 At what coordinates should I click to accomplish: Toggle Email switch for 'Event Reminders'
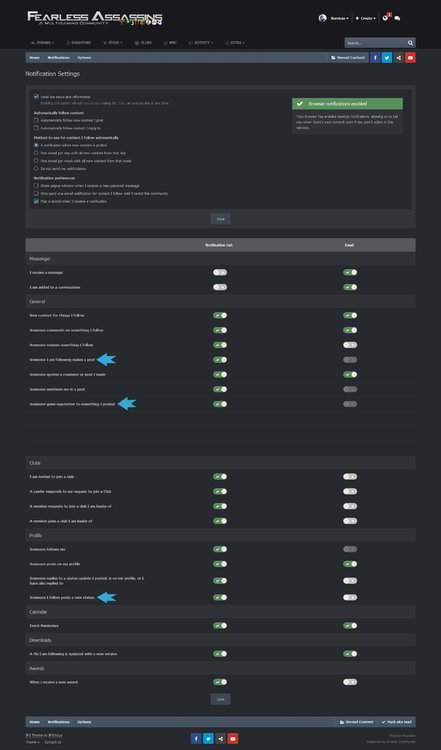click(350, 626)
